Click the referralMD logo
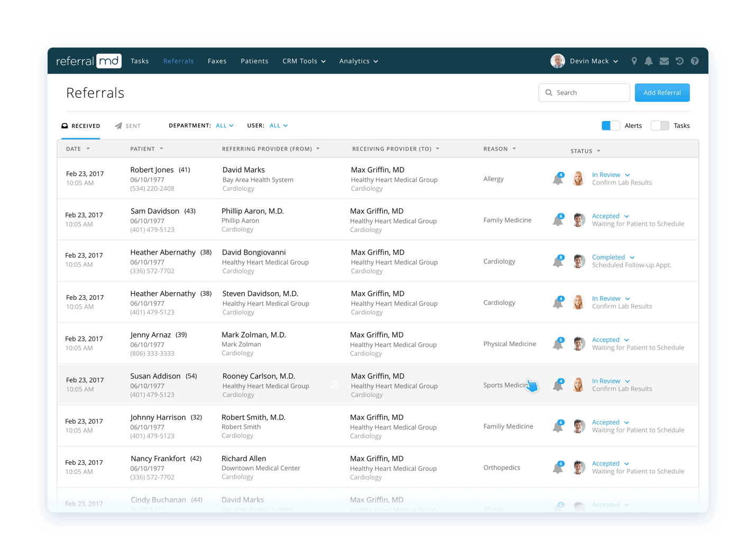756x560 pixels. point(89,61)
